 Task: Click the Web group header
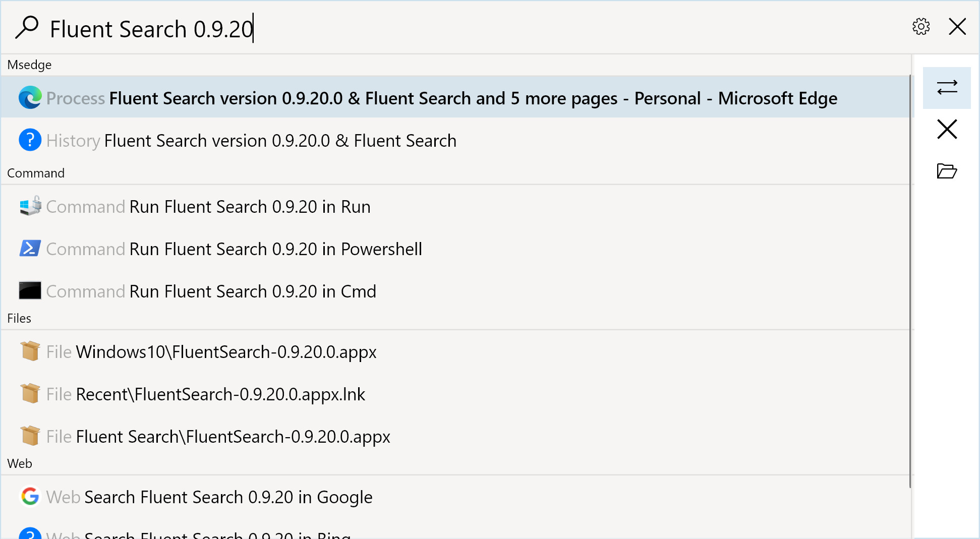point(20,463)
